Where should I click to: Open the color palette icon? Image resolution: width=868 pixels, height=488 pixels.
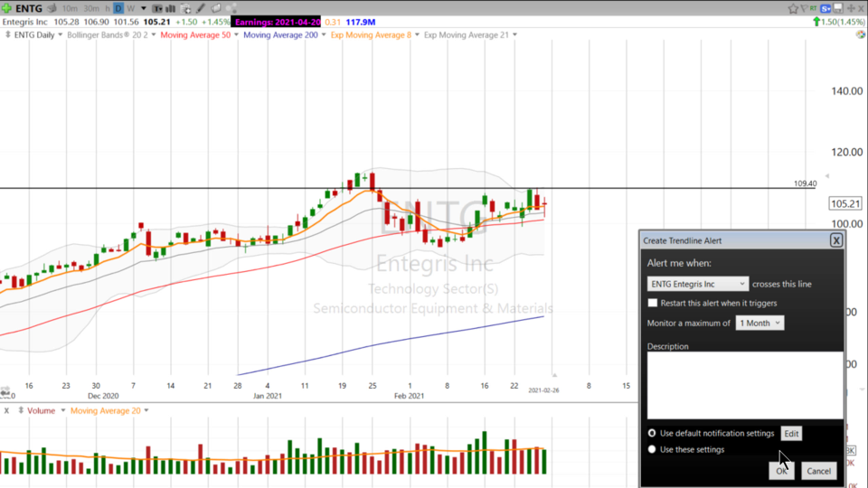[860, 34]
